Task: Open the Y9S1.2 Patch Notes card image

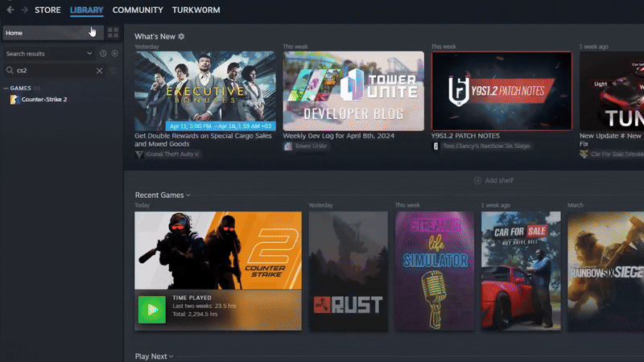Action: coord(502,91)
